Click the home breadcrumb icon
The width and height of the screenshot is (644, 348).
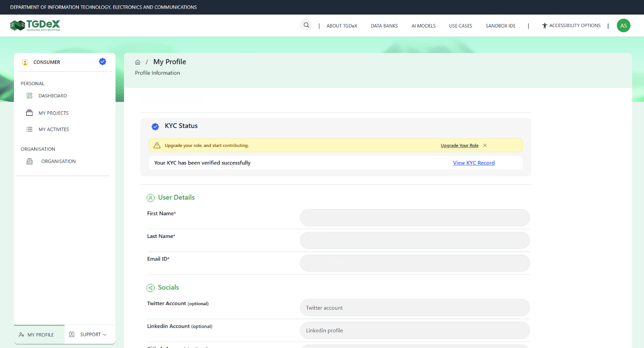point(138,62)
